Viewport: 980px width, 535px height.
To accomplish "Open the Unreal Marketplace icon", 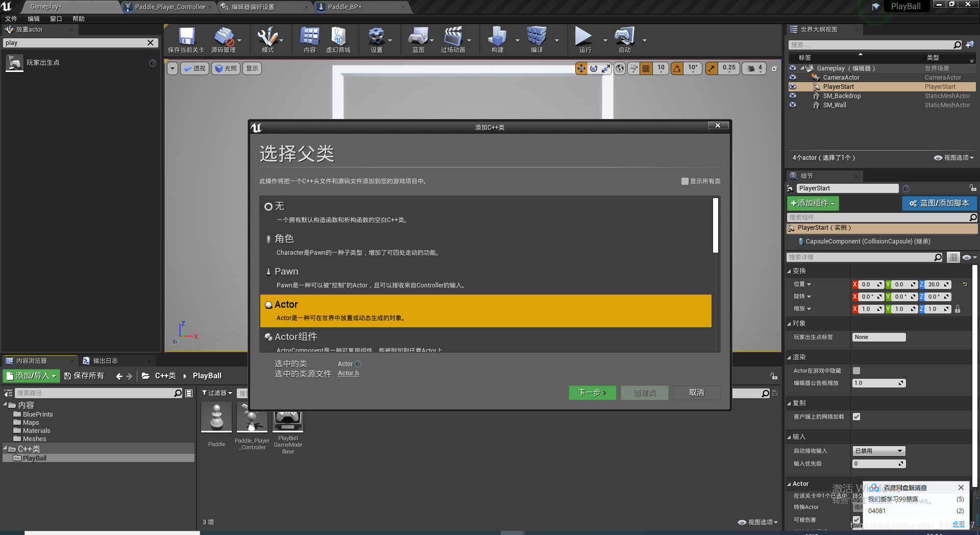I will pyautogui.click(x=338, y=37).
